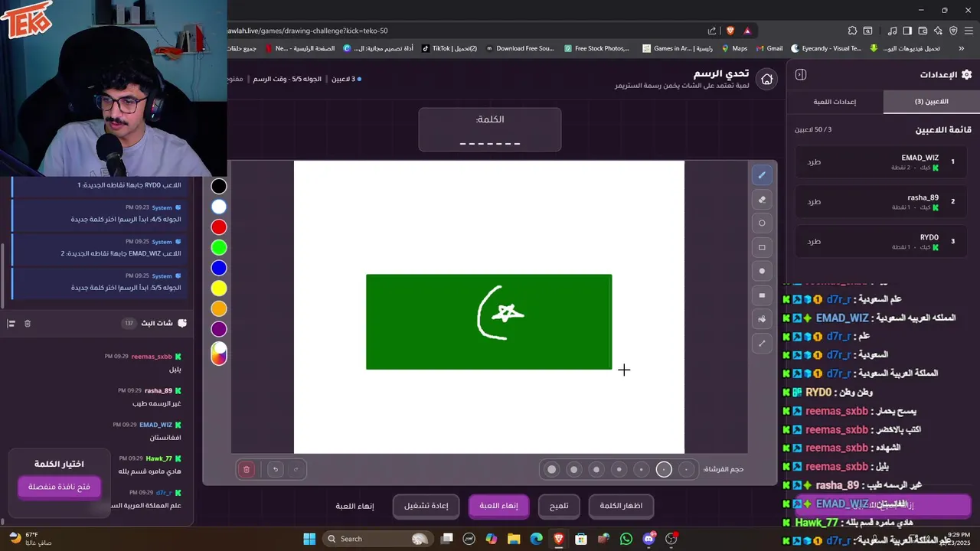The image size is (980, 551).
Task: Open the music playlist icon in toolbar
Action: [x=892, y=31]
